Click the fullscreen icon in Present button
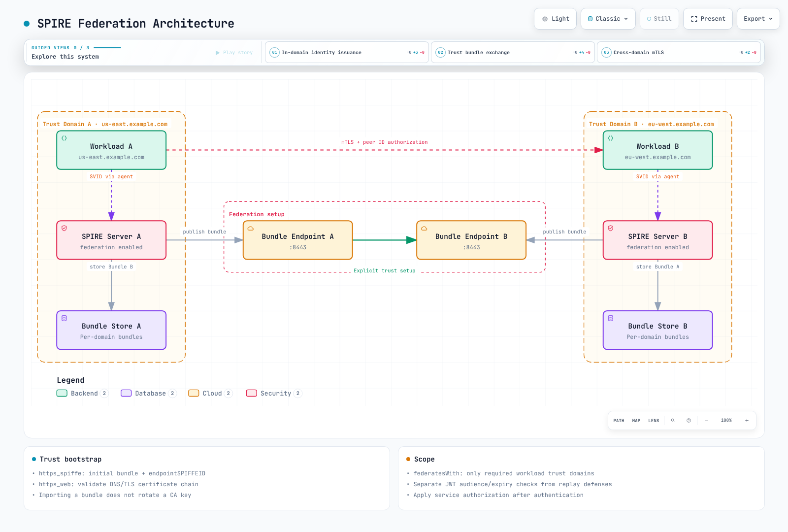The image size is (788, 532). [x=694, y=19]
